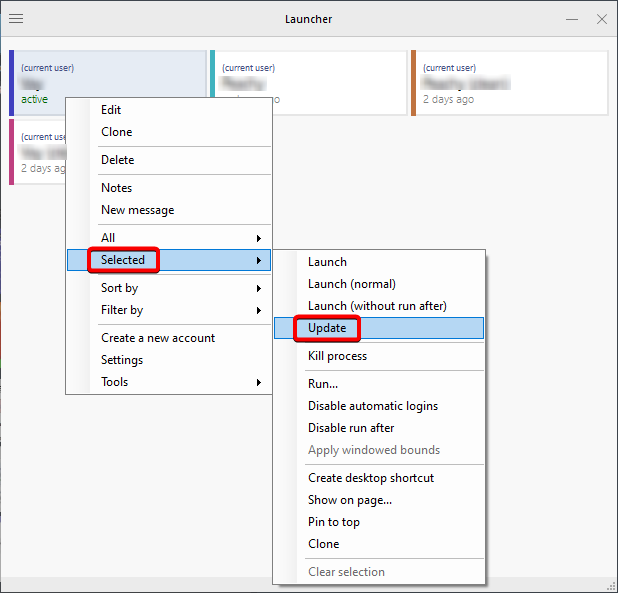Expand the Selected submenu
Viewport: 618px width, 593px height.
point(169,260)
